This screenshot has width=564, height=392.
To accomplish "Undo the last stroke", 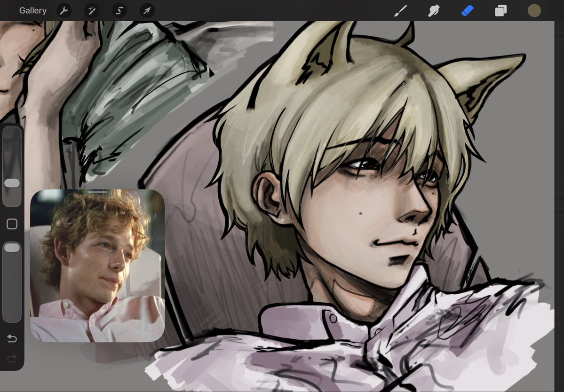I will tap(12, 338).
